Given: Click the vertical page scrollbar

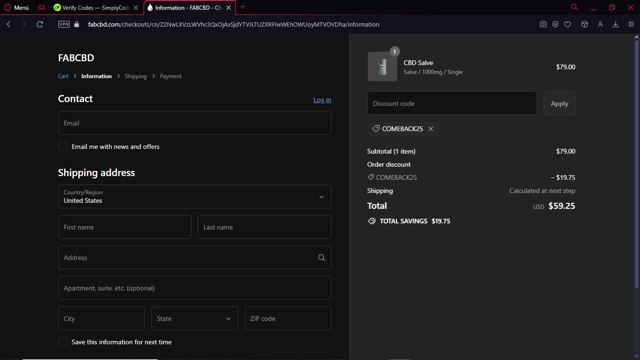Looking at the screenshot, I should click(636, 163).
